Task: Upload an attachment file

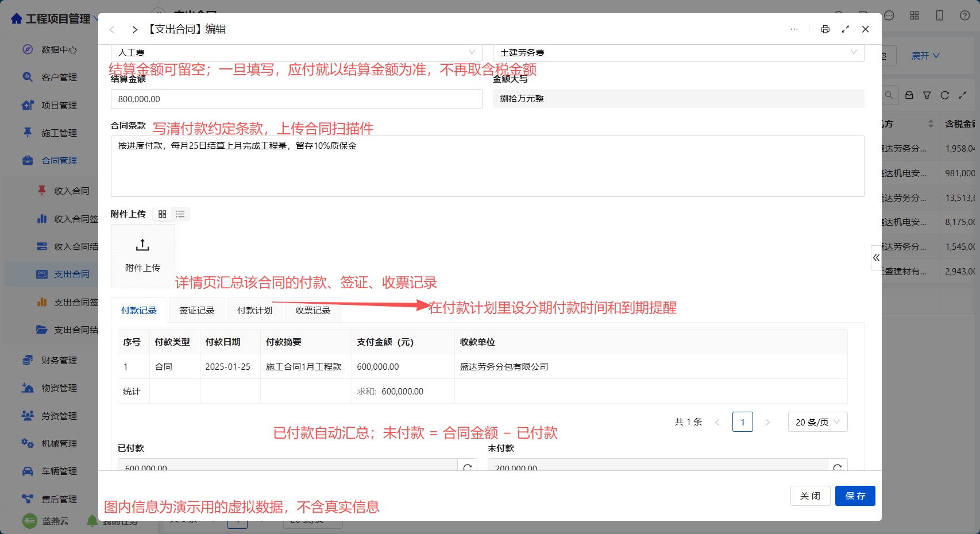Action: [142, 256]
